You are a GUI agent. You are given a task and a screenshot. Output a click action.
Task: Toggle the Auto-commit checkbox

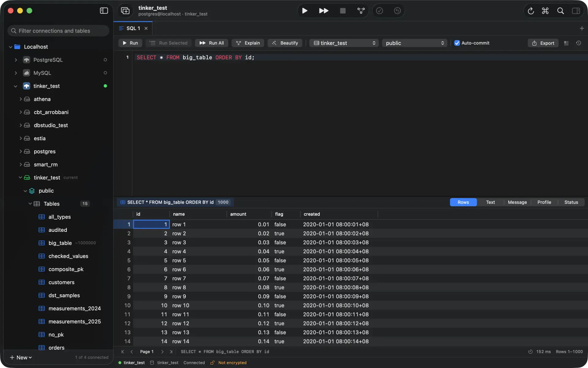(457, 43)
